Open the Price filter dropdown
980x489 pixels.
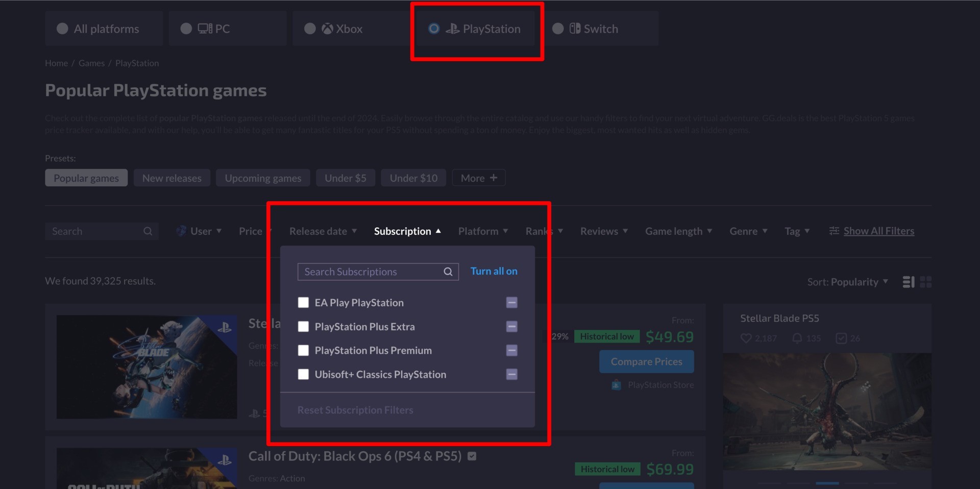pos(255,231)
